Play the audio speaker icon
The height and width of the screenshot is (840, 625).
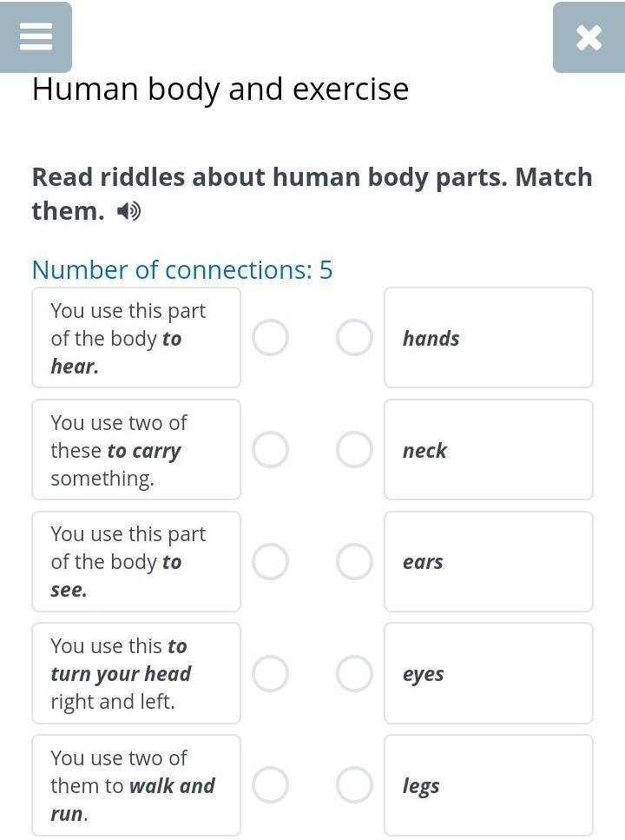(x=129, y=211)
